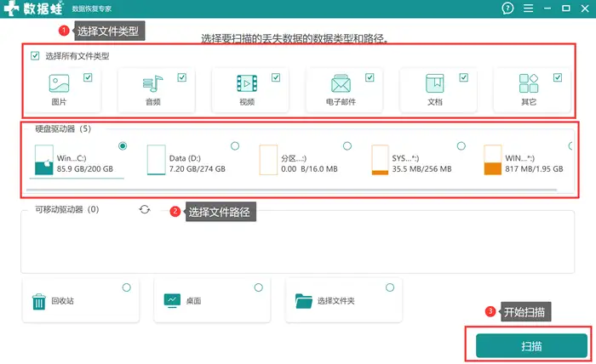Uncheck the 其它 checkbox
Screen dimensions: 596x364
pyautogui.click(x=558, y=77)
